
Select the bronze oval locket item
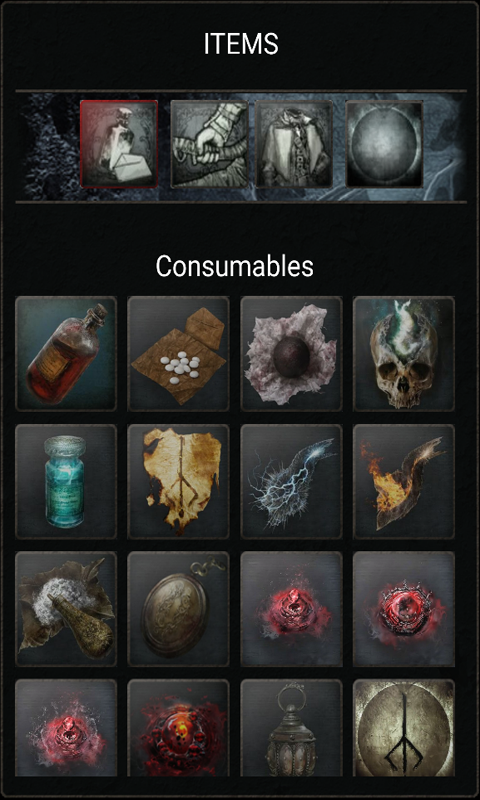click(179, 609)
